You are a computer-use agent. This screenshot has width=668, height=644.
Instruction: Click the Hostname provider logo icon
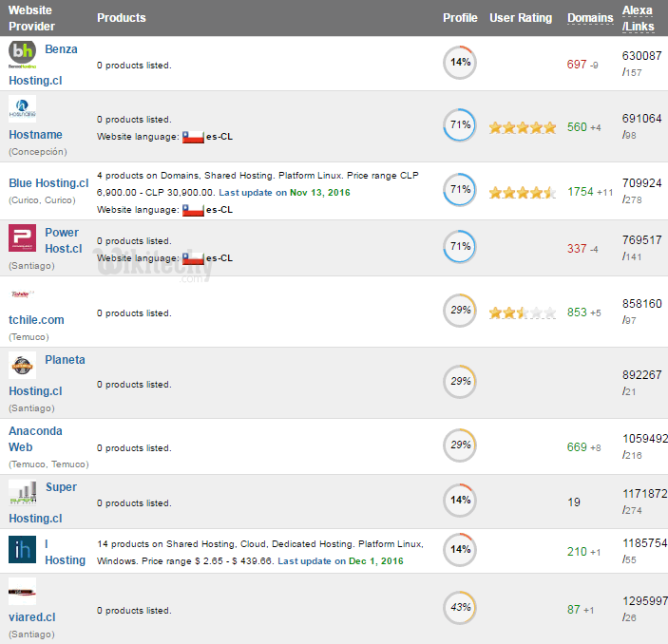coord(23,109)
